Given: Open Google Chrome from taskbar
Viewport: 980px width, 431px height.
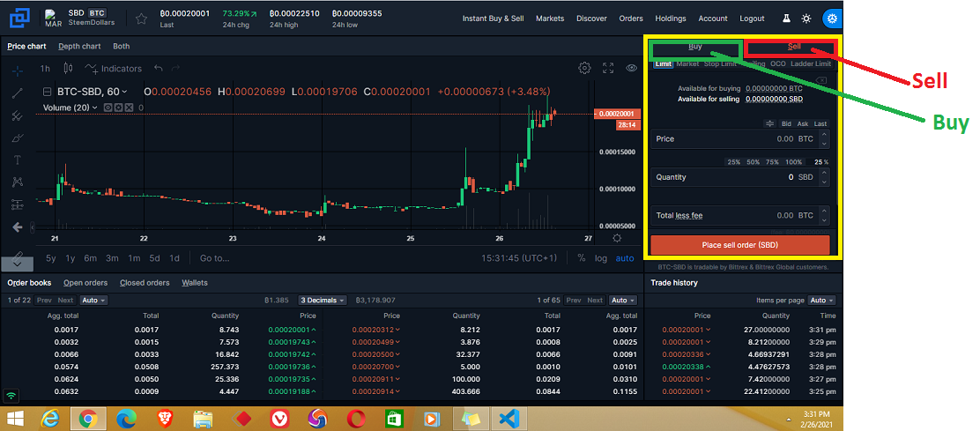Looking at the screenshot, I should coord(87,417).
